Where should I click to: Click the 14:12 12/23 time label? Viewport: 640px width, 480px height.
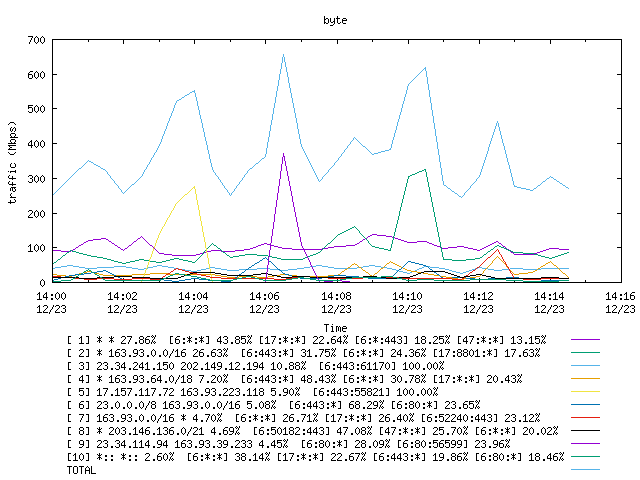click(x=478, y=302)
